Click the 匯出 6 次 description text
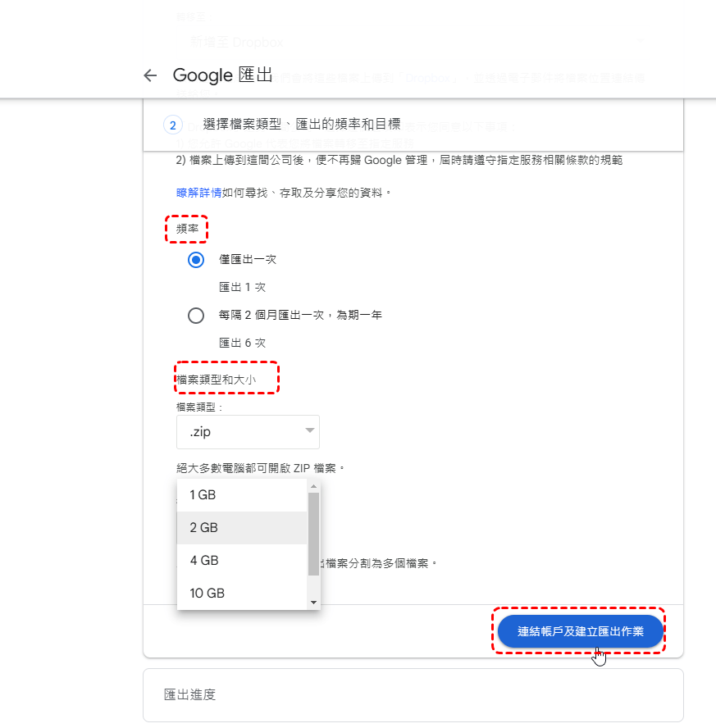 [243, 344]
